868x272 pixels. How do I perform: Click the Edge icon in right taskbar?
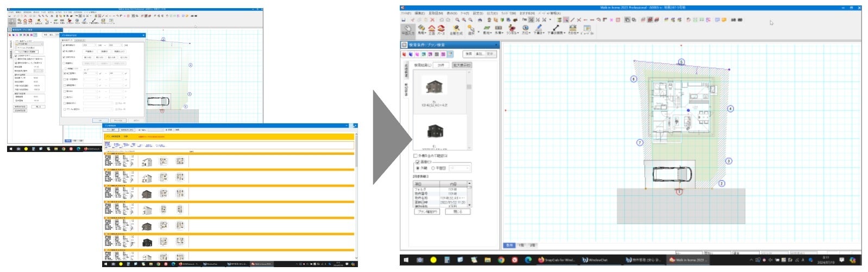528,260
